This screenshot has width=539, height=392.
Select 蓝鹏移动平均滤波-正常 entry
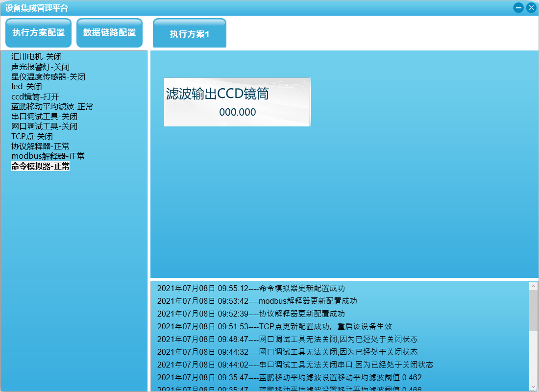52,106
